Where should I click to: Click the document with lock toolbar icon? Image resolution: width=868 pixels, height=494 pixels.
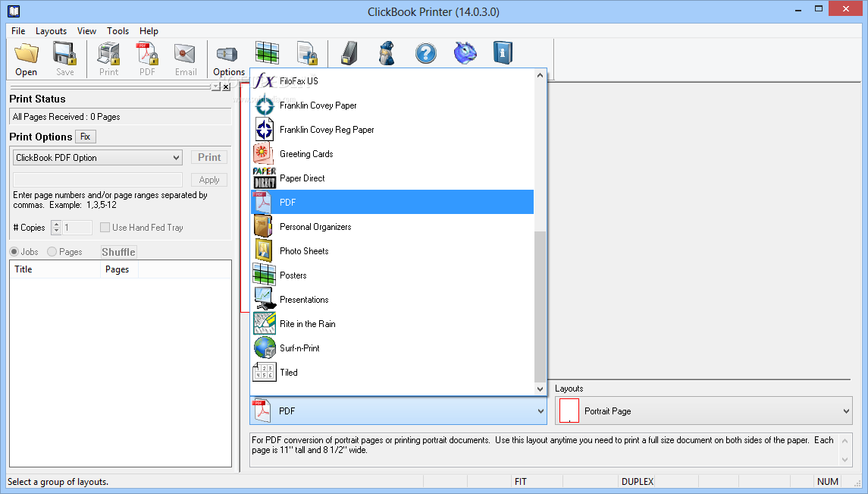coord(306,53)
